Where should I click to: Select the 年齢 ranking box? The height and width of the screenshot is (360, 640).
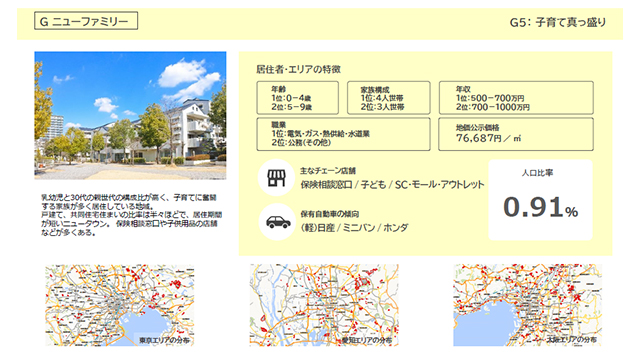[298, 98]
